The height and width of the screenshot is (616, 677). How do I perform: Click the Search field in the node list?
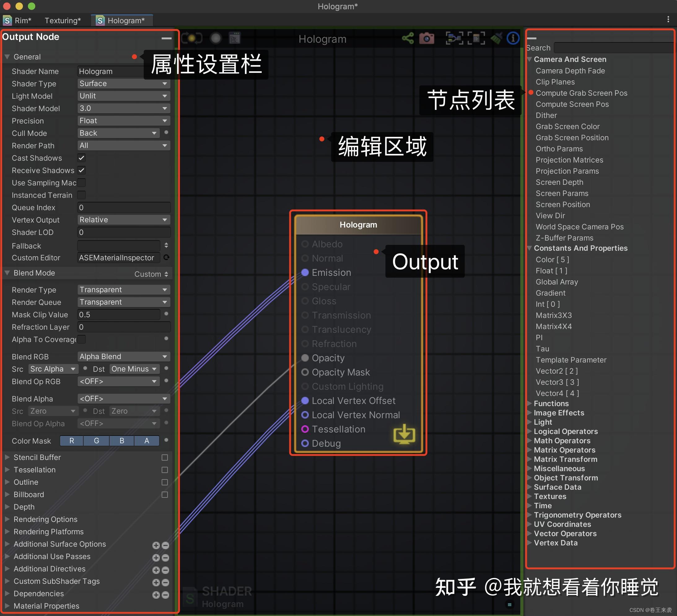(x=613, y=47)
